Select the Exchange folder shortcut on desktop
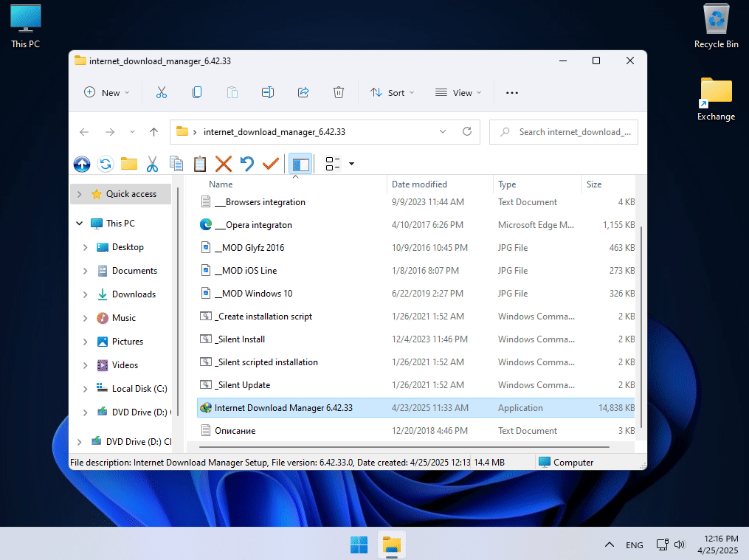Viewport: 749px width, 560px height. click(716, 99)
